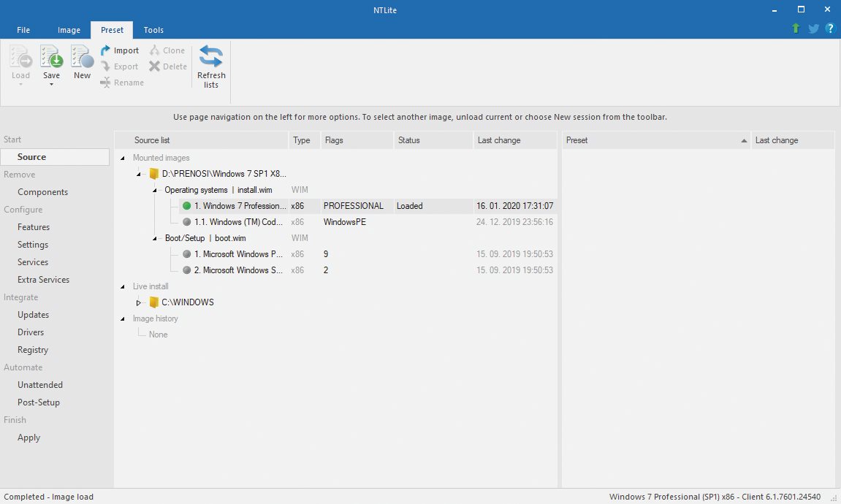Sort by the Preset column header
This screenshot has height=504, width=841.
point(656,140)
